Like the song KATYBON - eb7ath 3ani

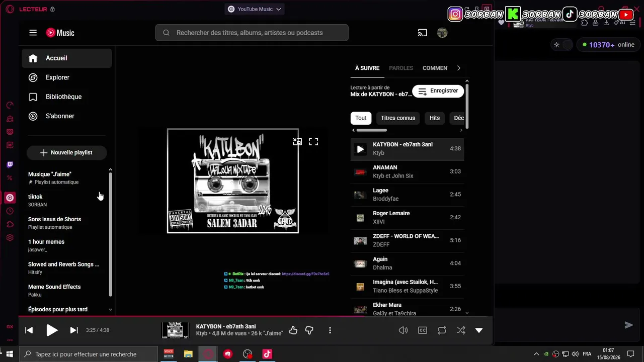pos(293,330)
